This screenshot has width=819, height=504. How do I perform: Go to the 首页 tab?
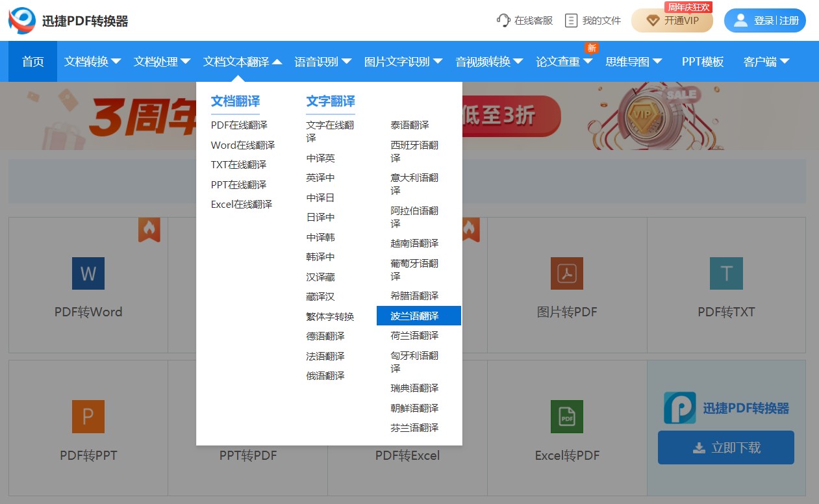pyautogui.click(x=33, y=62)
